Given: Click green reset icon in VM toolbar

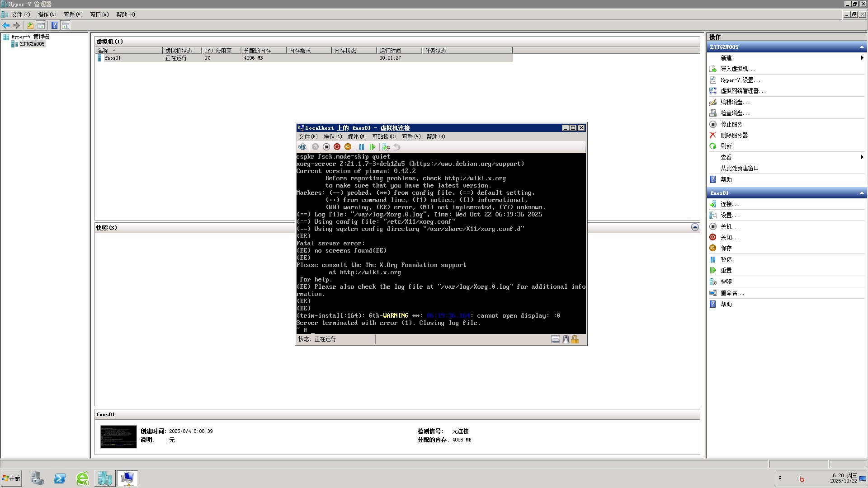Looking at the screenshot, I should click(373, 147).
